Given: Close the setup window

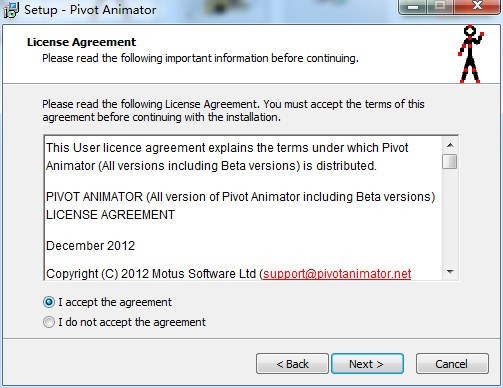Looking at the screenshot, I should coord(477,7).
